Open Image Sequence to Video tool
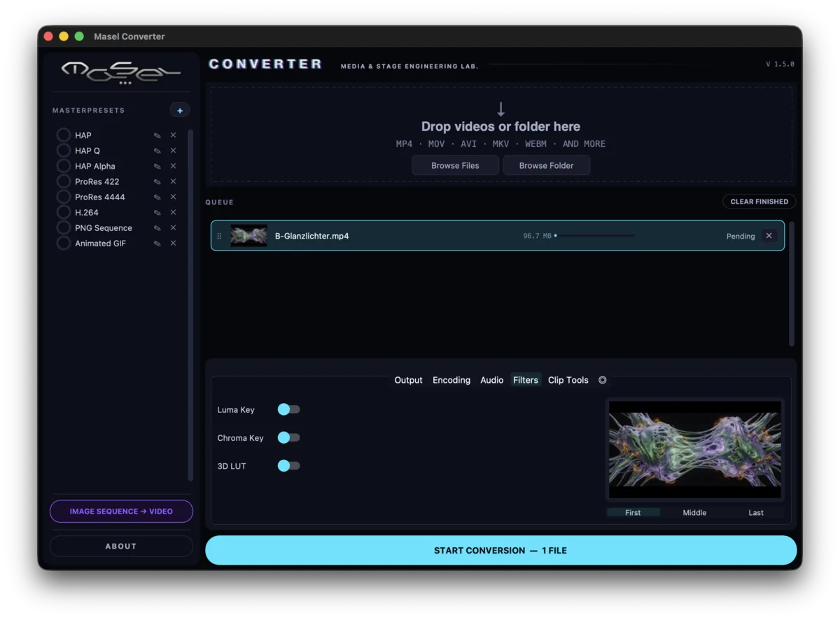Image resolution: width=840 pixels, height=620 pixels. (121, 511)
